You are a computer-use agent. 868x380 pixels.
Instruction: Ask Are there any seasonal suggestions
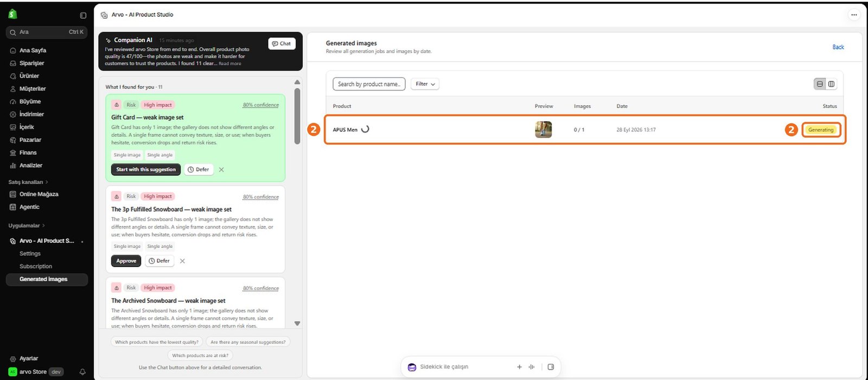click(248, 342)
